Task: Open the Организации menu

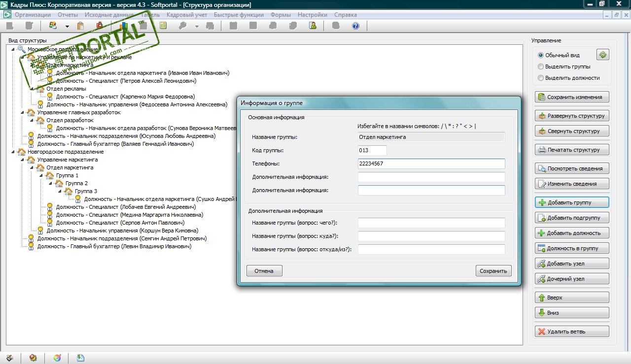Action: pyautogui.click(x=33, y=15)
